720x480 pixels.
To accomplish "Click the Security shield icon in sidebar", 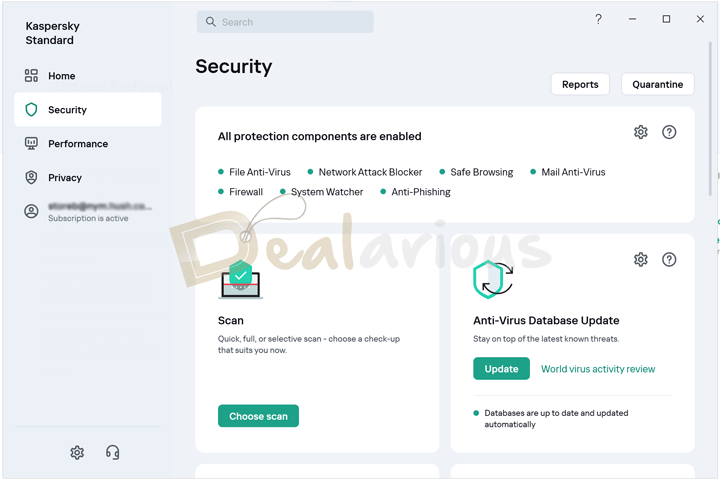I will (31, 110).
